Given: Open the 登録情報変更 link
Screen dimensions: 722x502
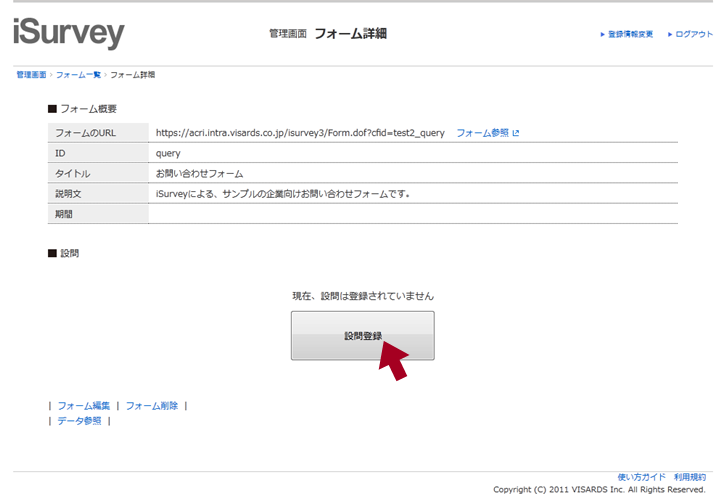Looking at the screenshot, I should tap(630, 35).
